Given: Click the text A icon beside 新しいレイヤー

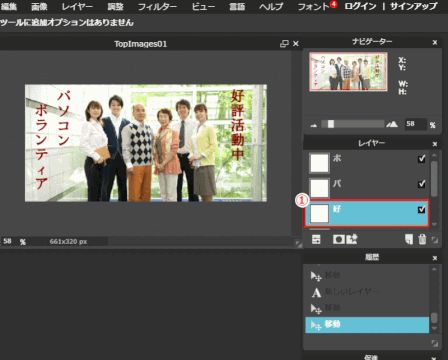Looking at the screenshot, I should pyautogui.click(x=316, y=292).
